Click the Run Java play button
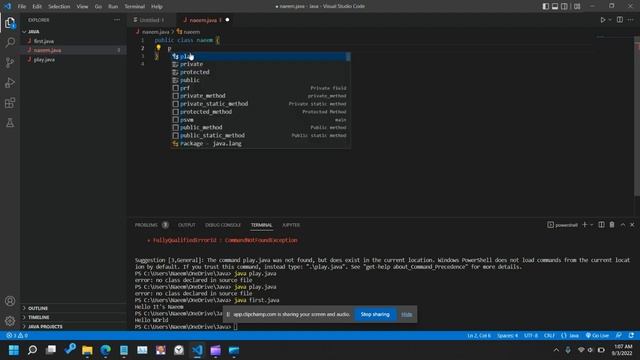The height and width of the screenshot is (360, 640). click(603, 20)
